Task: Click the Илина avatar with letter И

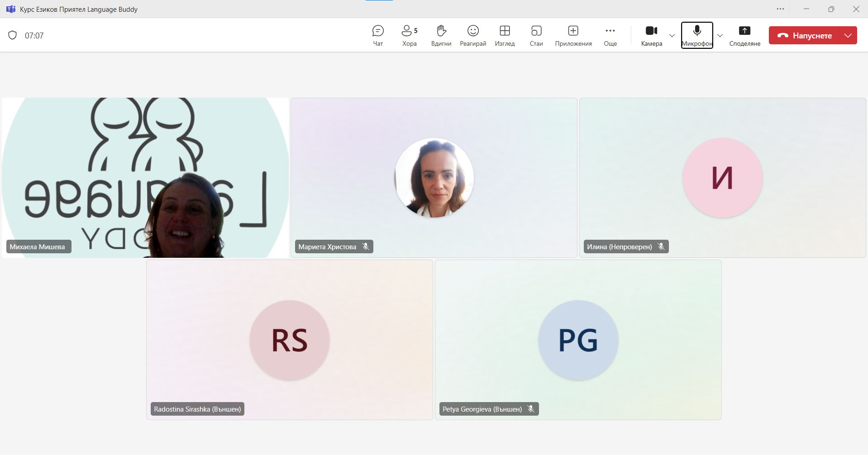Action: 723,178
